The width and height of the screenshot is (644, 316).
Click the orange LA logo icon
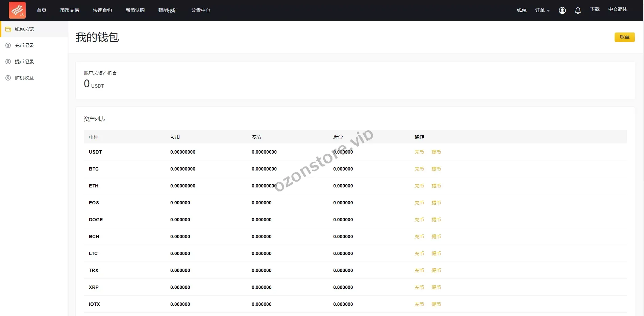[17, 10]
